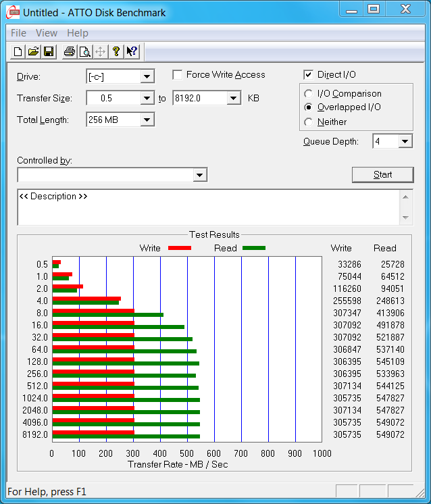Click the Save floppy disk icon

[49, 52]
